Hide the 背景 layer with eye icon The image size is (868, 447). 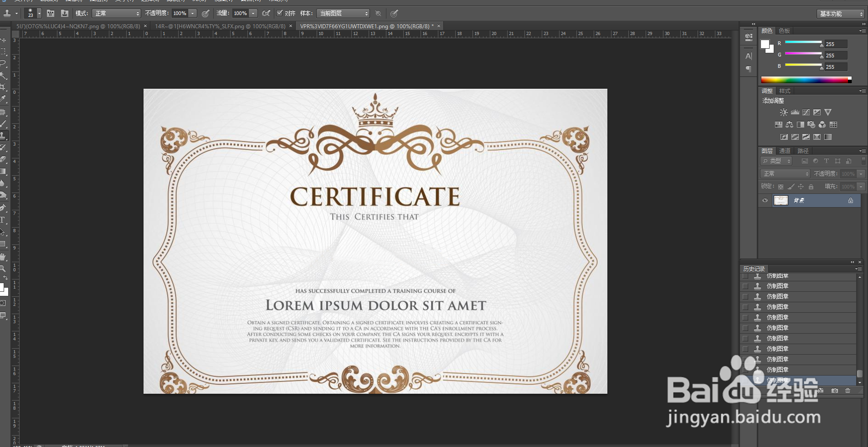[x=765, y=200]
